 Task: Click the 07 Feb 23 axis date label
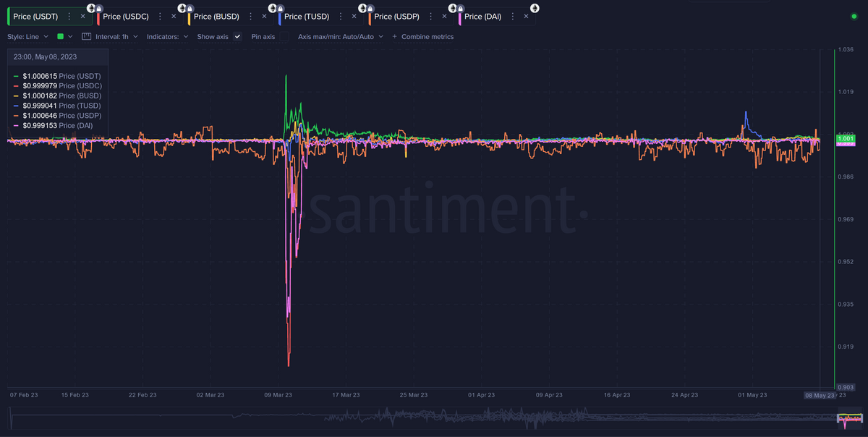pos(24,395)
